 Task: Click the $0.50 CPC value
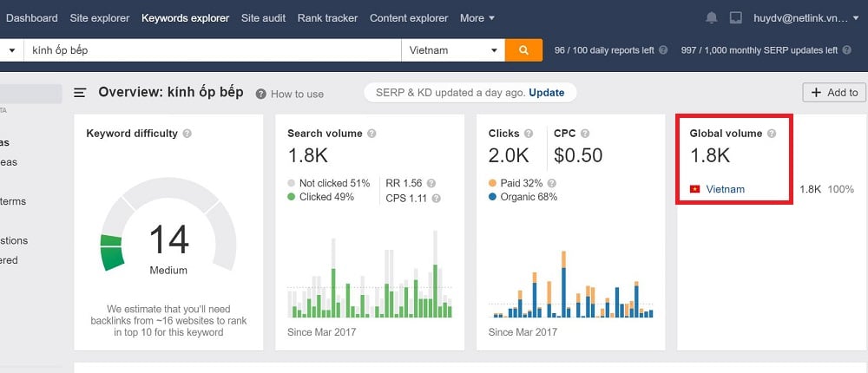pos(578,155)
